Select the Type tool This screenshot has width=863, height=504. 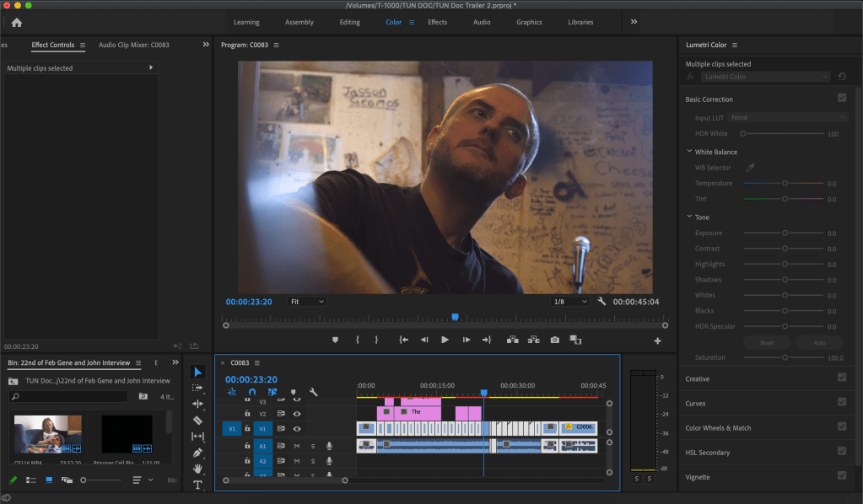click(197, 485)
